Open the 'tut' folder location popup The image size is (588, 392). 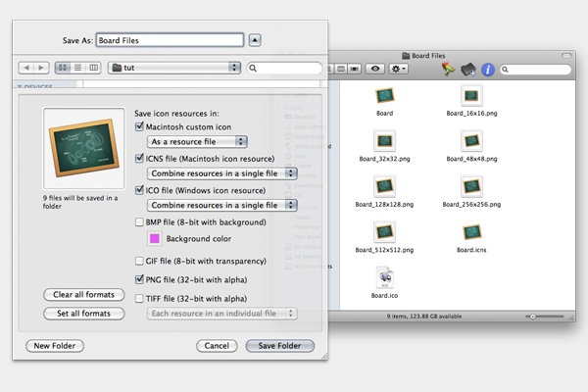(174, 68)
